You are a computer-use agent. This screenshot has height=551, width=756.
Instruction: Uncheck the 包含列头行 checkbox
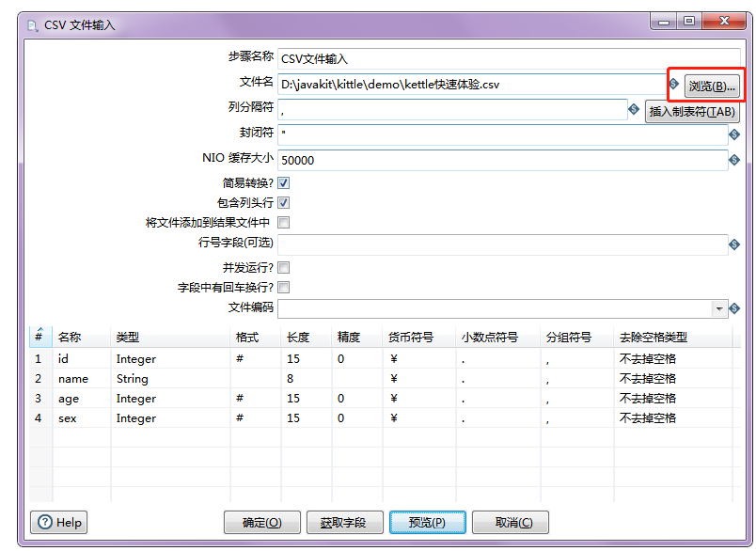tap(284, 202)
